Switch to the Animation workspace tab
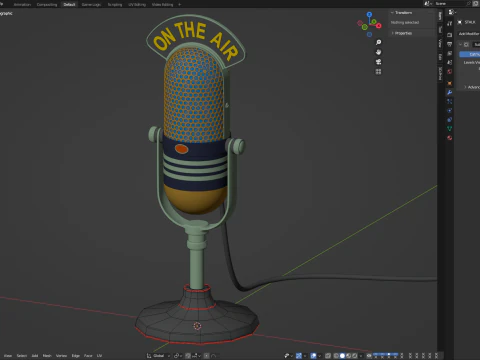The image size is (480, 360). click(x=22, y=4)
